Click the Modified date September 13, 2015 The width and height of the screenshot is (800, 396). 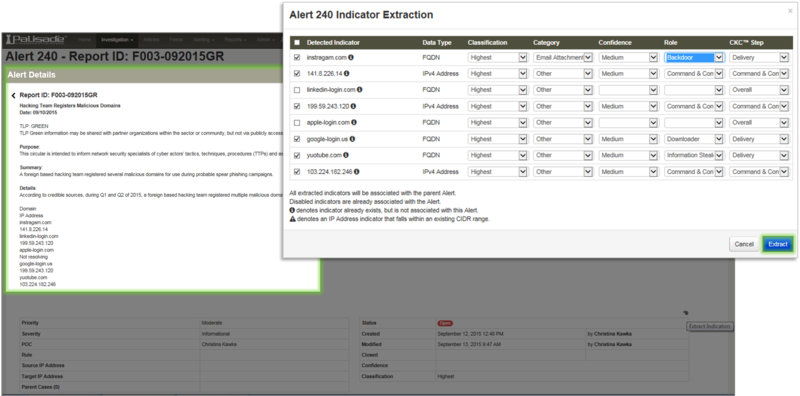(469, 344)
